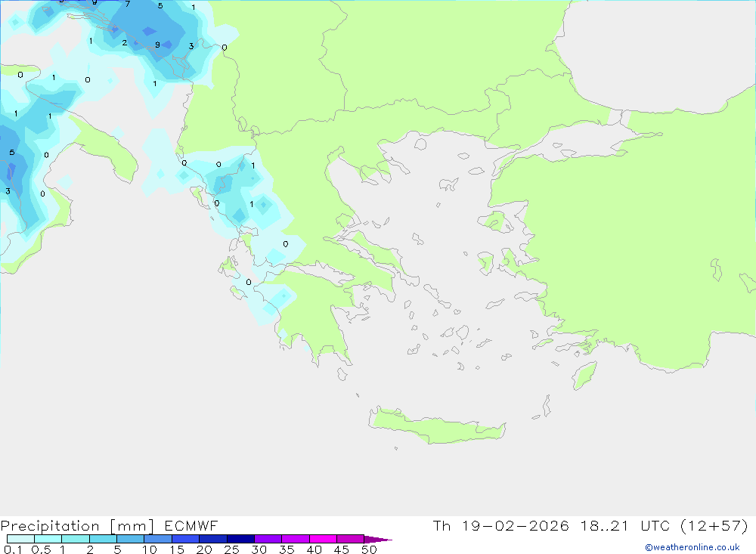Screen dimensions: 756x554
Task: Click the legend label "50"
Action: 369,549
